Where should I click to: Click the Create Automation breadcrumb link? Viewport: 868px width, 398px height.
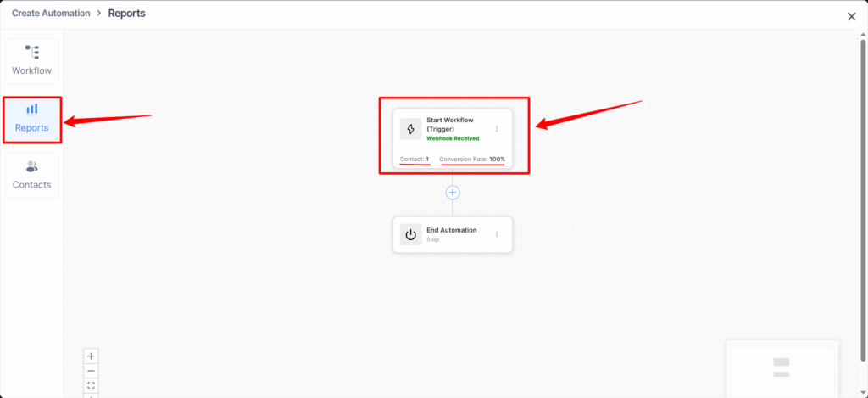click(50, 14)
